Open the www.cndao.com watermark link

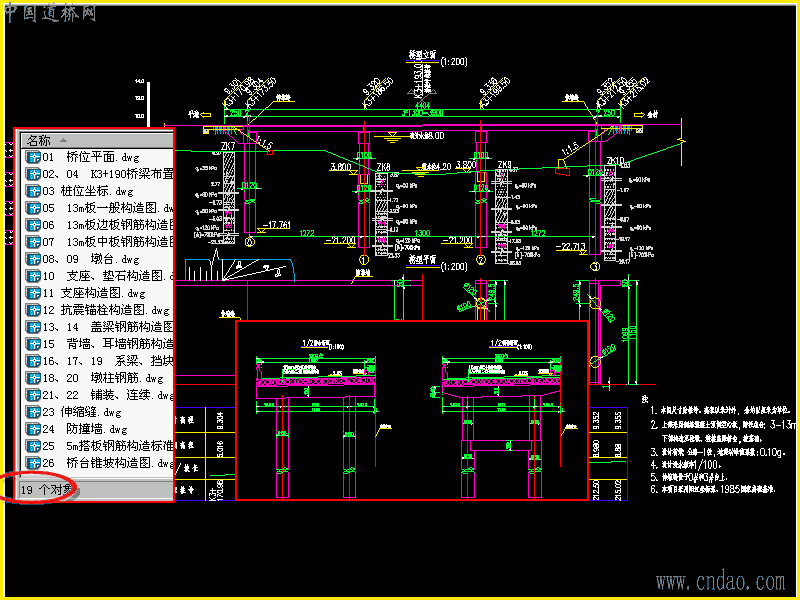720,582
